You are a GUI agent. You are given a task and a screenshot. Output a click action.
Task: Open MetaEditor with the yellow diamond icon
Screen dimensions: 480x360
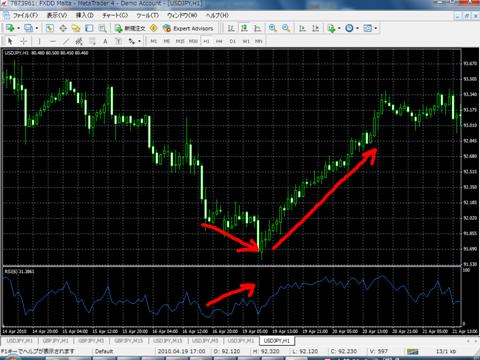(154, 28)
